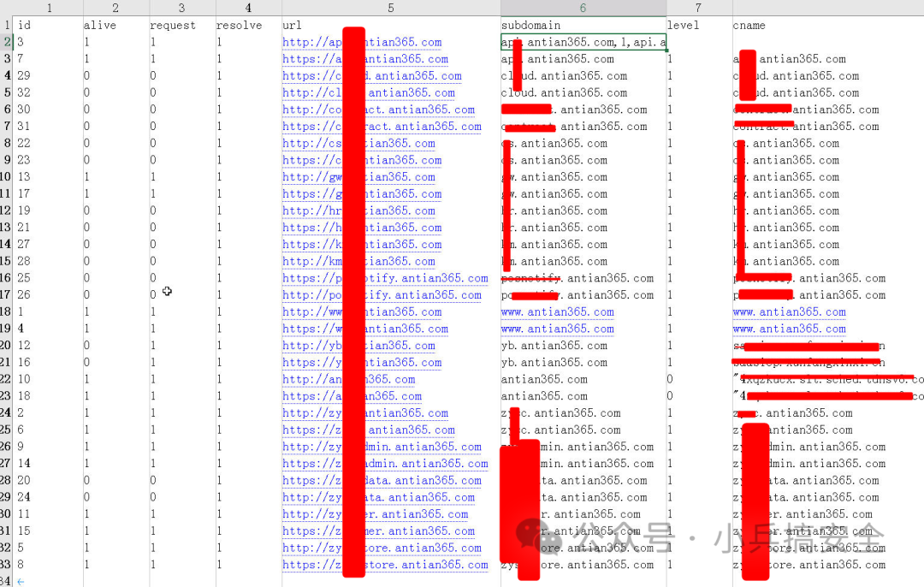Select row 18 header

pos(7,312)
